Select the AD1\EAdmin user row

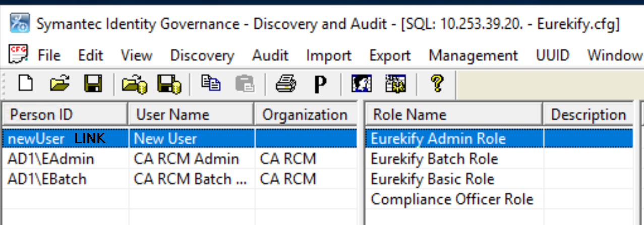51,159
